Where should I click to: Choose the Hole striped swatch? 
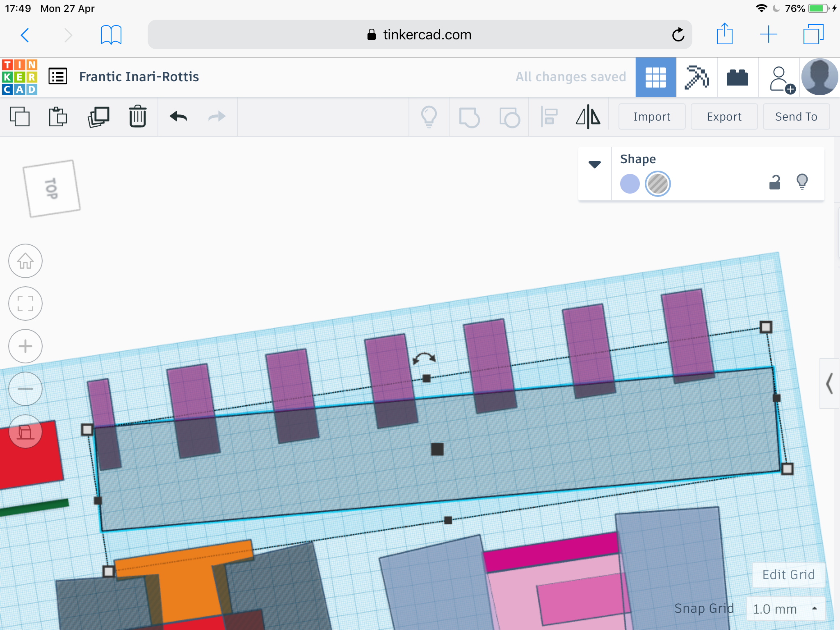click(658, 184)
